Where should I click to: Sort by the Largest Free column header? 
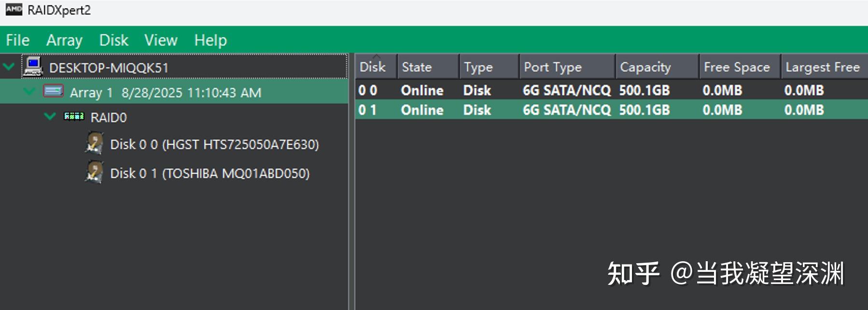click(x=825, y=67)
